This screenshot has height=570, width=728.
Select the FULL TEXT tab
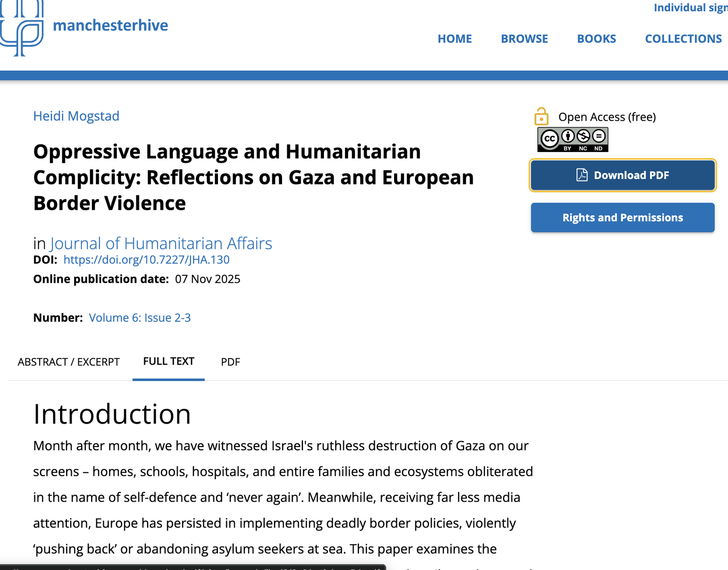168,361
